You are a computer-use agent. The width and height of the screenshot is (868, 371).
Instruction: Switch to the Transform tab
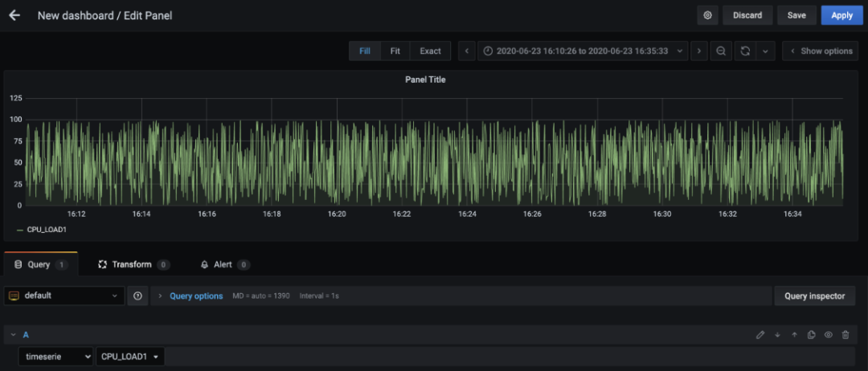coord(131,264)
